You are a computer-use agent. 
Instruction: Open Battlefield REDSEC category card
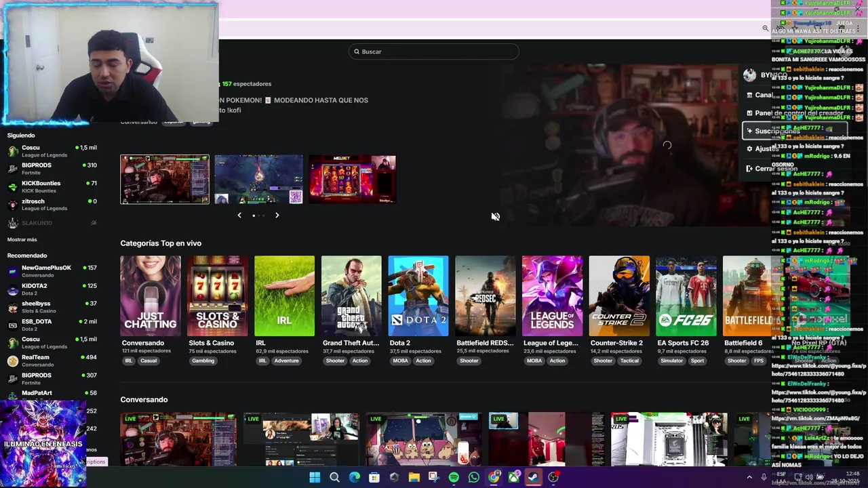tap(485, 296)
